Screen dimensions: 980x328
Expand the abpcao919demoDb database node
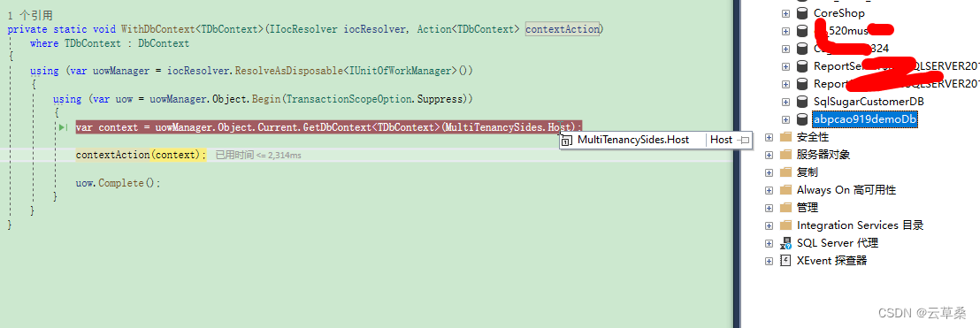(x=785, y=119)
